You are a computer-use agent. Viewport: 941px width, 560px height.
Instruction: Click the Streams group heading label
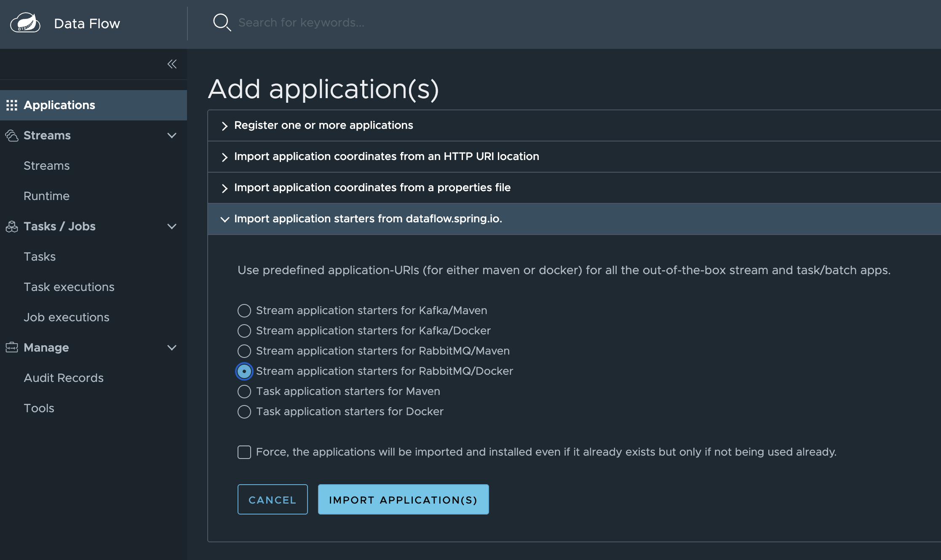coord(47,136)
